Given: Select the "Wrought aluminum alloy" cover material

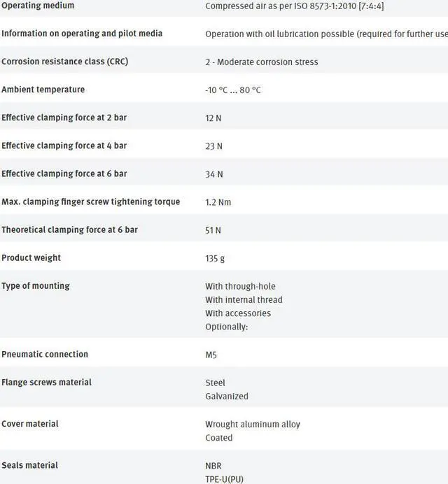Looking at the screenshot, I should (x=252, y=425).
